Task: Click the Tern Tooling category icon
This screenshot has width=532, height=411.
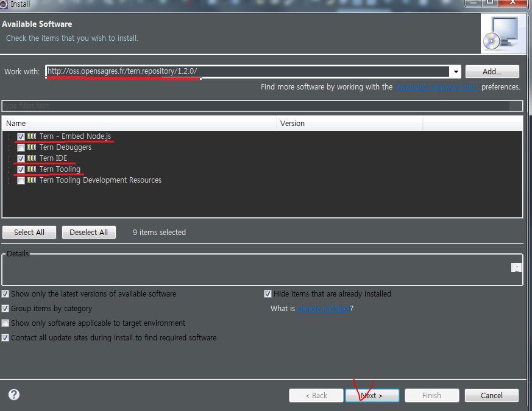Action: click(x=32, y=169)
